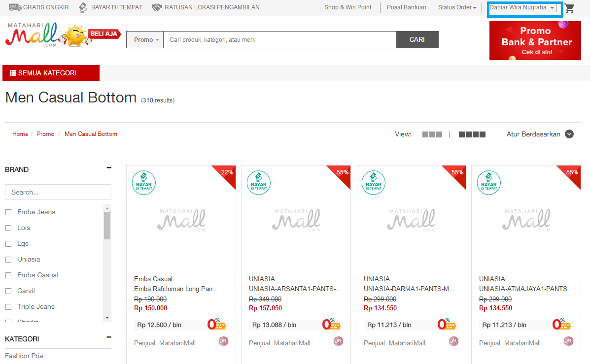Viewport: 590px width, 364px height.
Task: Collapse the BRAND filter section
Action: coord(109,167)
